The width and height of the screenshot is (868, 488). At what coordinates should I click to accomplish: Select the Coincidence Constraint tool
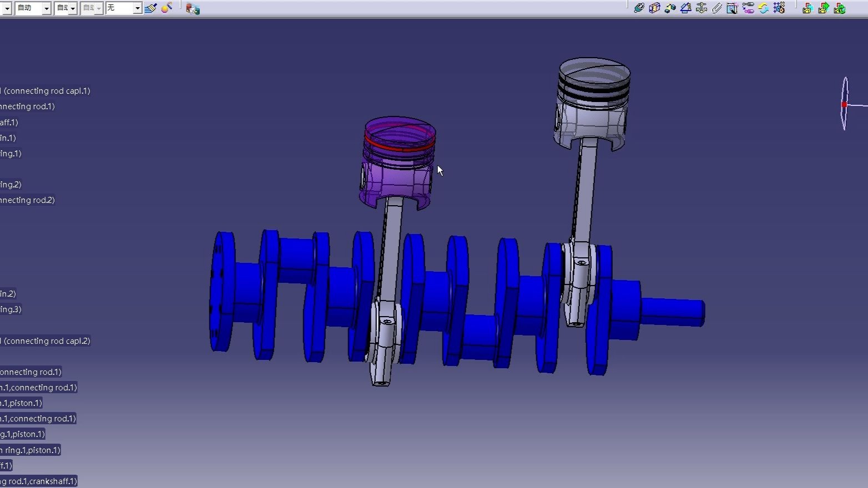[639, 8]
